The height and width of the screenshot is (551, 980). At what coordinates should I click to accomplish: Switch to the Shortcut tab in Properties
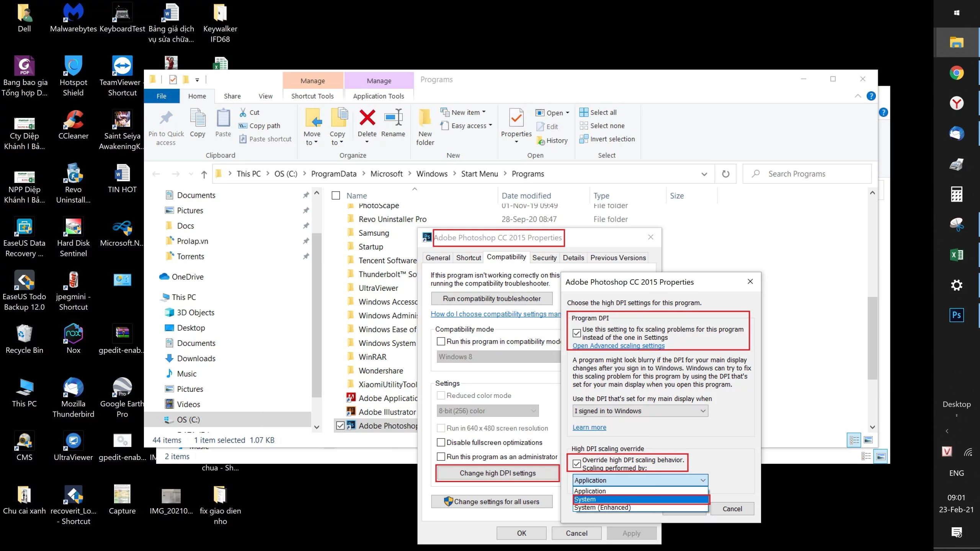pyautogui.click(x=468, y=258)
